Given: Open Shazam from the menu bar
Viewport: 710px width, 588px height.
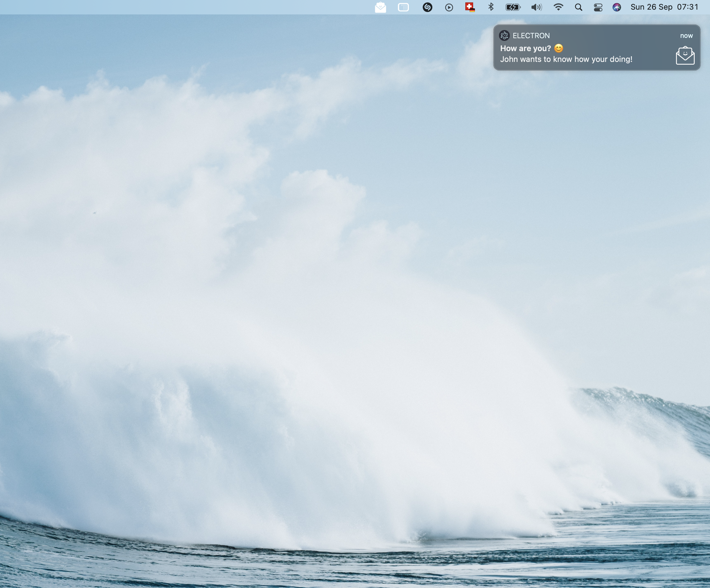Looking at the screenshot, I should 427,7.
